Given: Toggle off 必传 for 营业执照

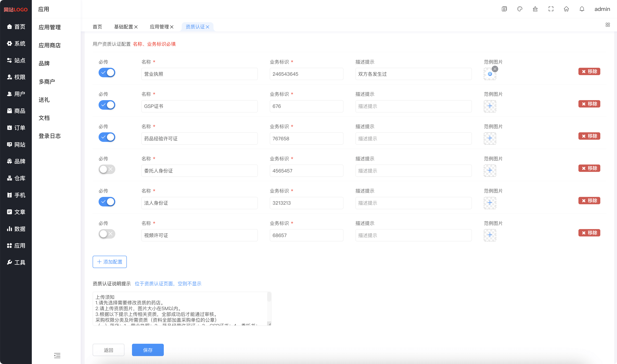Looking at the screenshot, I should (x=107, y=73).
